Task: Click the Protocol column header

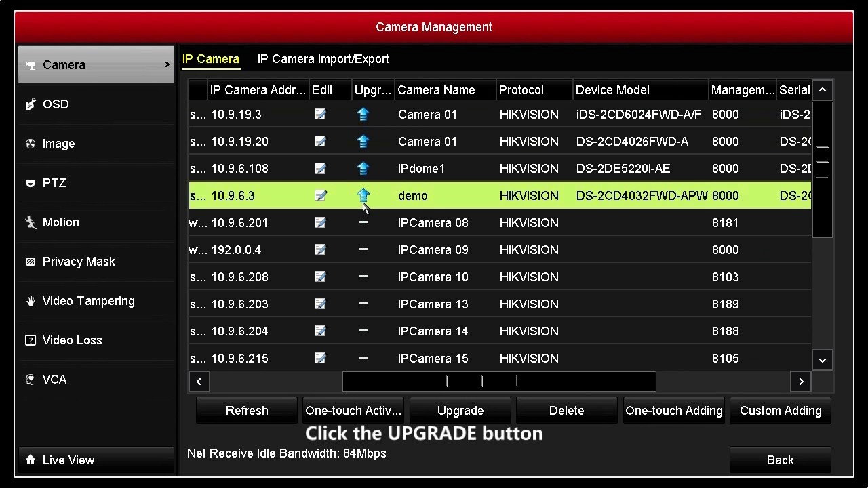Action: point(534,90)
